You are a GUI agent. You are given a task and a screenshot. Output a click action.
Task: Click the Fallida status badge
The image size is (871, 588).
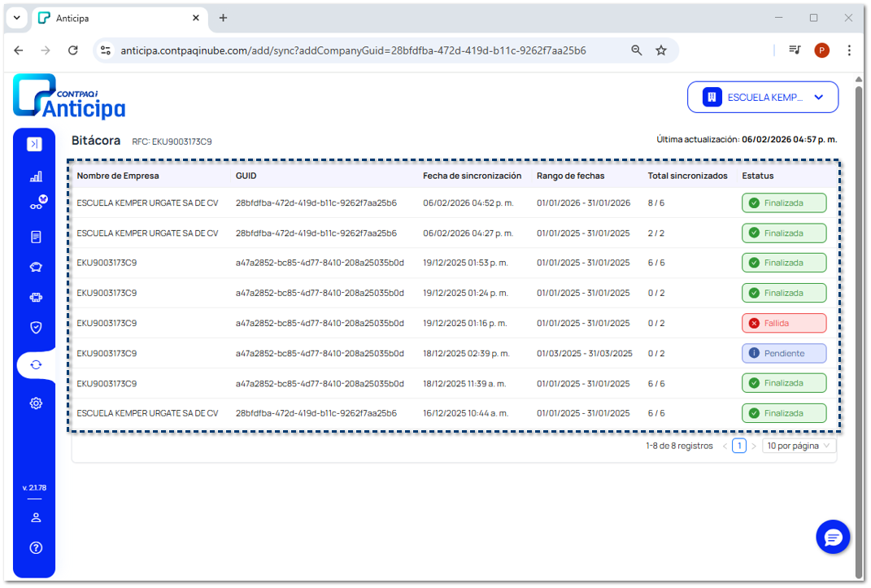(783, 323)
